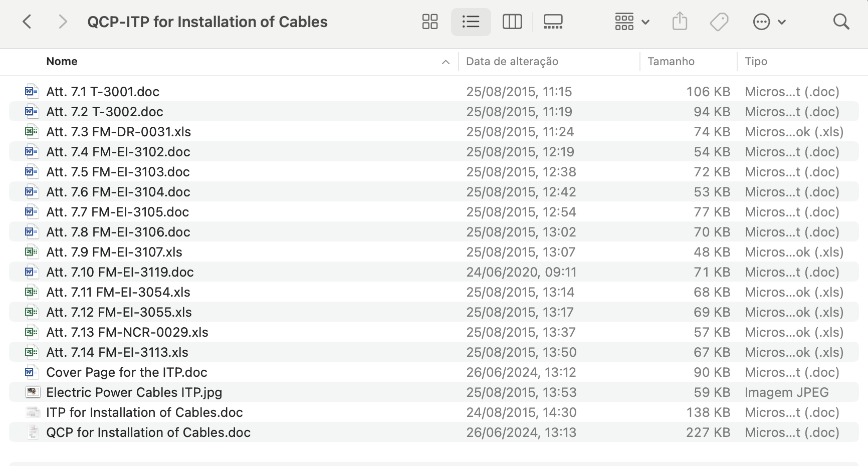Switch to column view

512,22
